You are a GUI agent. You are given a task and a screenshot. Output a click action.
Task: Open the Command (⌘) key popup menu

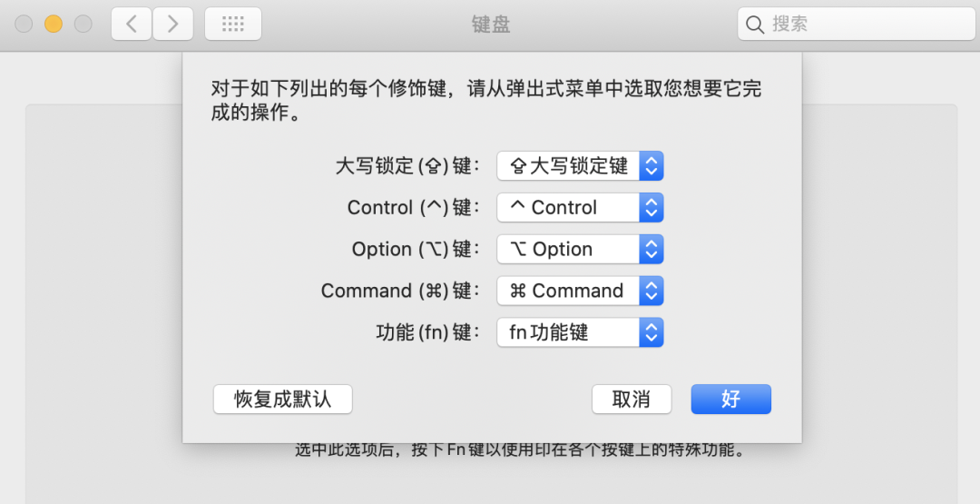coord(569,292)
